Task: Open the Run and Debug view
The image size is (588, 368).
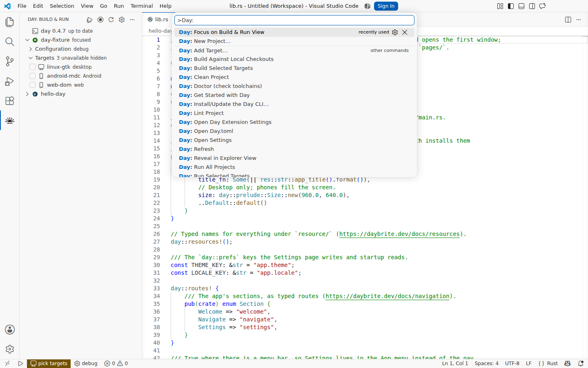Action: click(10, 81)
